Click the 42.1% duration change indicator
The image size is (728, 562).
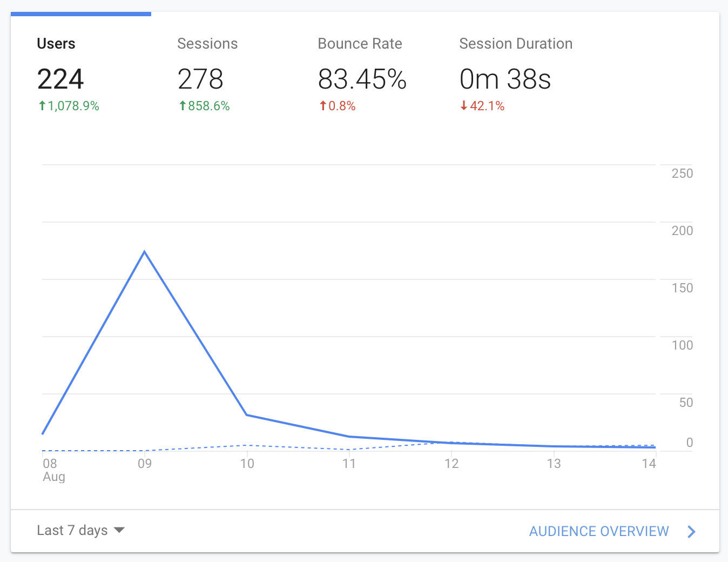click(482, 106)
